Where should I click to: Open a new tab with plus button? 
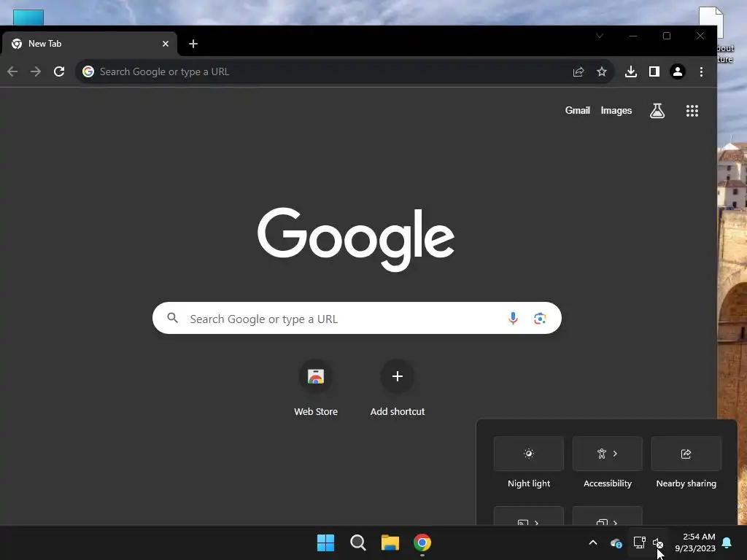193,44
